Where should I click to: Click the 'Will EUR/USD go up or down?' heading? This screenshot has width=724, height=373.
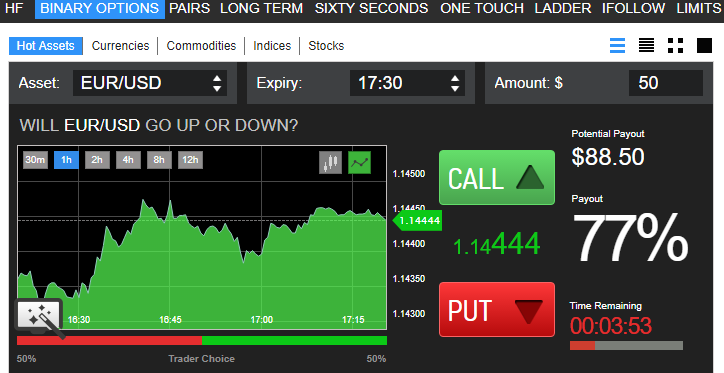click(x=159, y=126)
